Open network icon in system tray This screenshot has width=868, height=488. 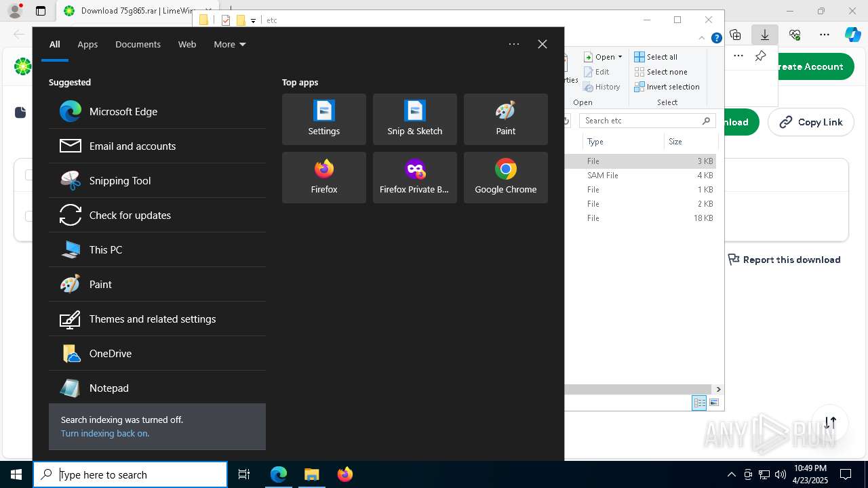point(764,474)
